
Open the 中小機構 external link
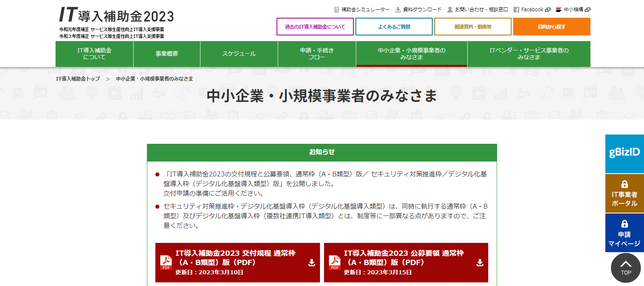(573, 10)
